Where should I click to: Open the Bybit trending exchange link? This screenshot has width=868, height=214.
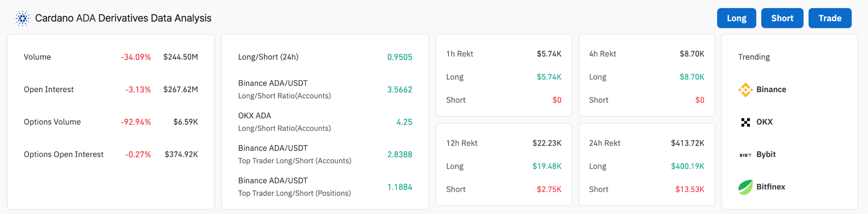coord(766,155)
